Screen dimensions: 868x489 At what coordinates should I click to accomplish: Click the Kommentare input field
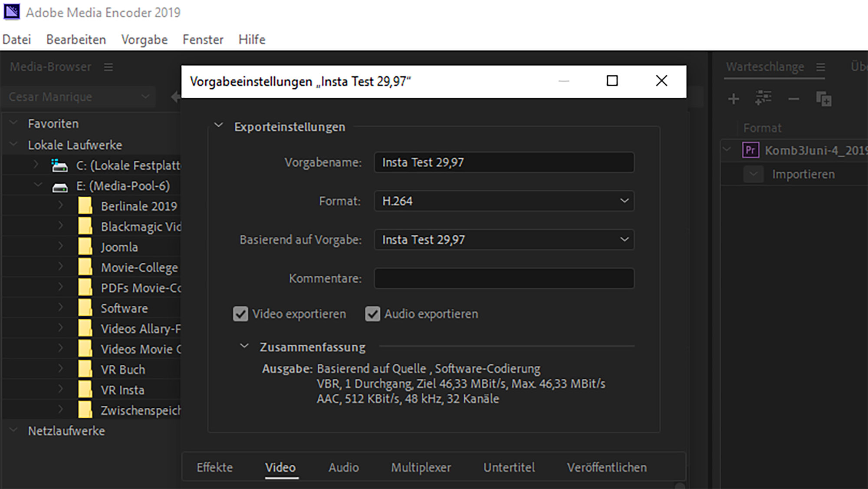click(x=503, y=278)
